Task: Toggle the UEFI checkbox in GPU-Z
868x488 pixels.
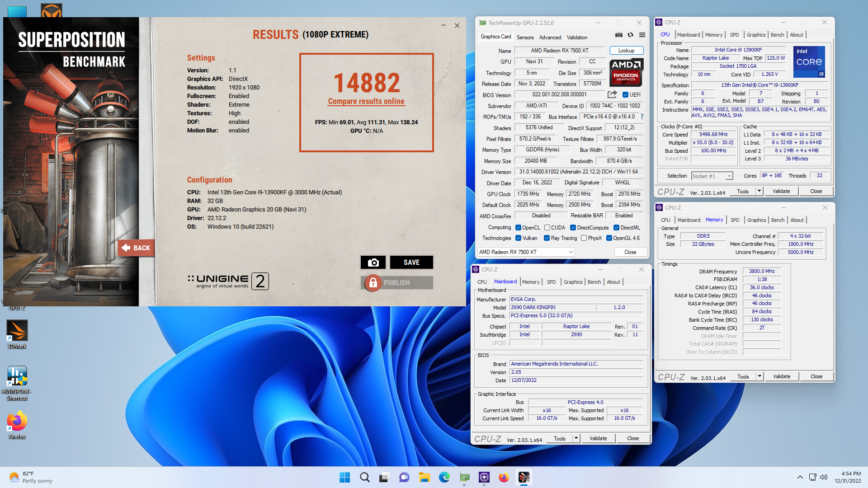Action: point(625,95)
